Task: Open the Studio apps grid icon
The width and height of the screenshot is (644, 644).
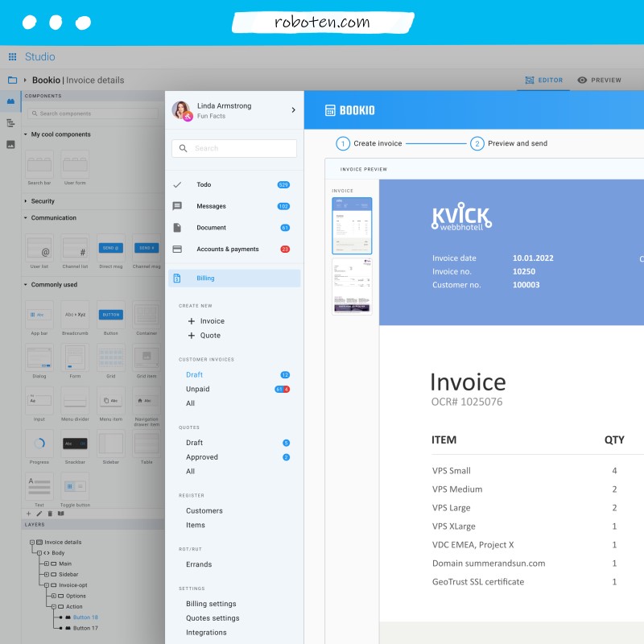Action: point(12,56)
